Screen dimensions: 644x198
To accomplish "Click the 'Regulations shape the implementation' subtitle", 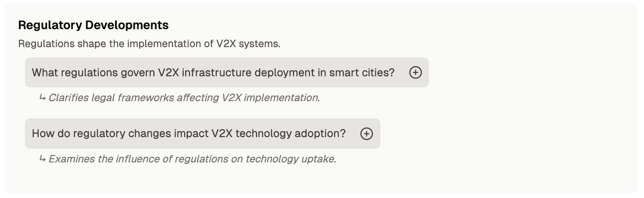I will pos(149,44).
